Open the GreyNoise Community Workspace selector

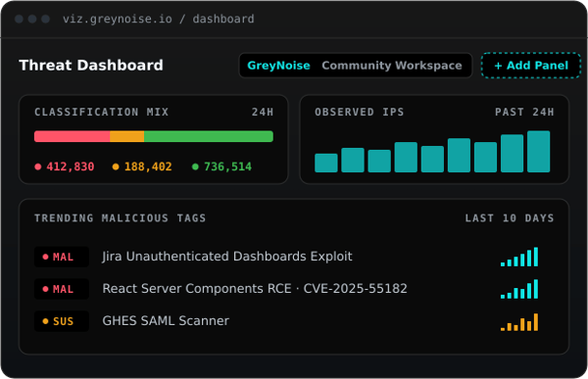[355, 66]
